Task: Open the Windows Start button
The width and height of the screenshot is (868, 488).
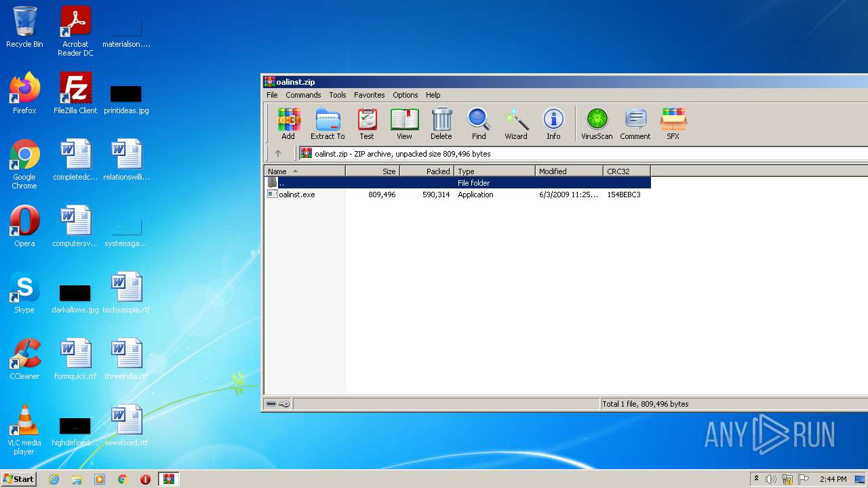Action: click(19, 479)
